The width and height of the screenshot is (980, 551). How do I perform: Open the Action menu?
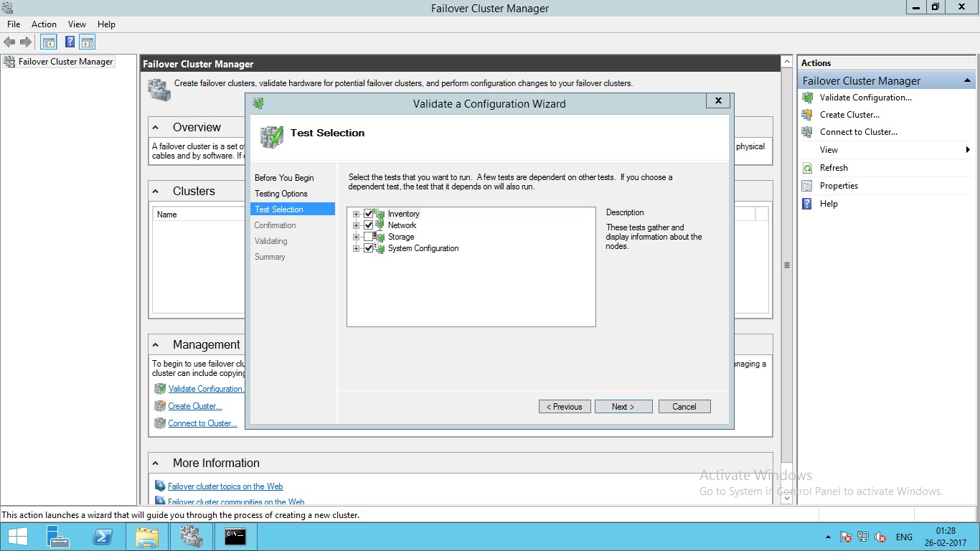pos(44,24)
